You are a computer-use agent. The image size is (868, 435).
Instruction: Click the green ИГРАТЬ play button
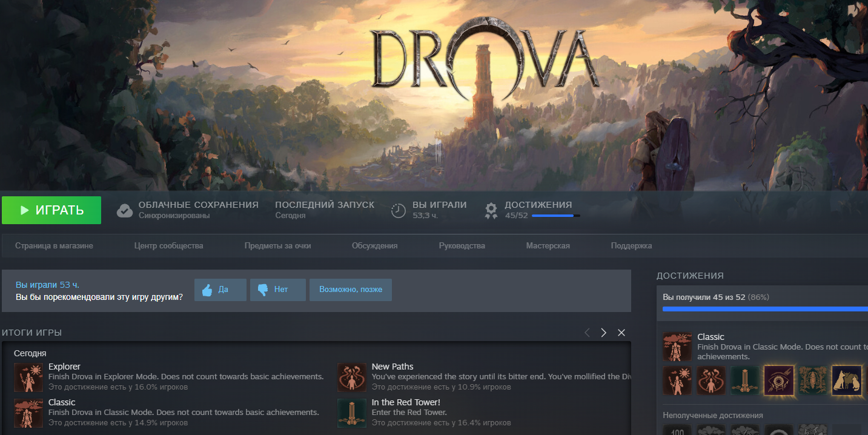point(51,210)
